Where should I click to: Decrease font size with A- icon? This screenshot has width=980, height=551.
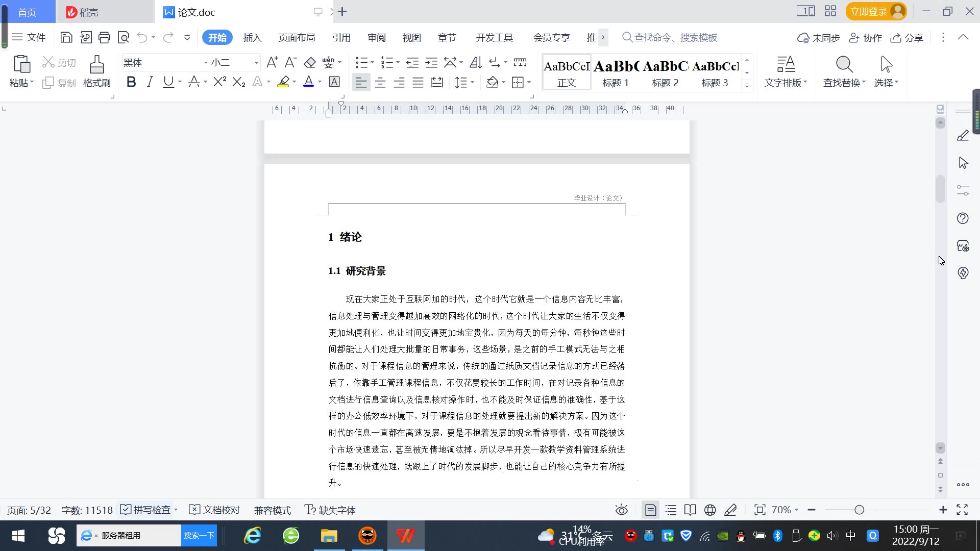tap(290, 62)
